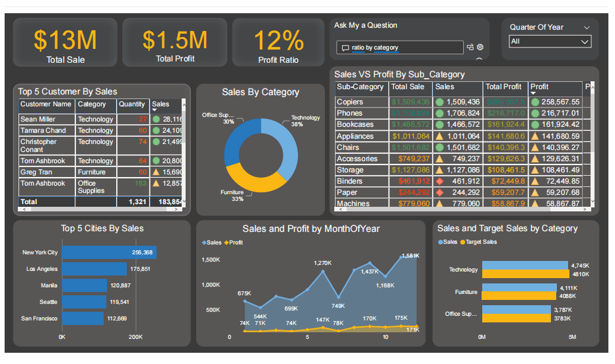Click the green circle indicator for Copiers sales
The height and width of the screenshot is (364, 615).
pos(440,102)
